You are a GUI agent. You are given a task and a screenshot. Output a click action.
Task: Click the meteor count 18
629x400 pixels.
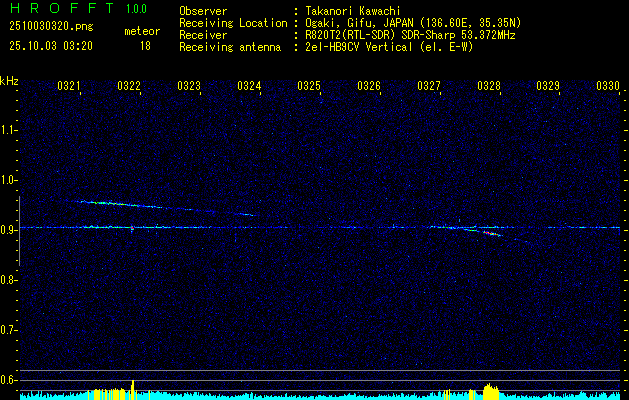click(x=145, y=46)
